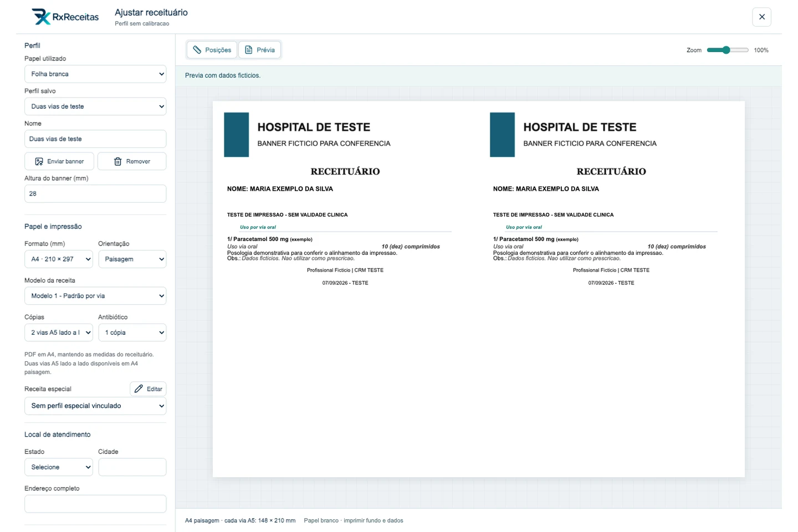The width and height of the screenshot is (798, 532).
Task: Open the Receita especial profile dropdown
Action: click(95, 406)
